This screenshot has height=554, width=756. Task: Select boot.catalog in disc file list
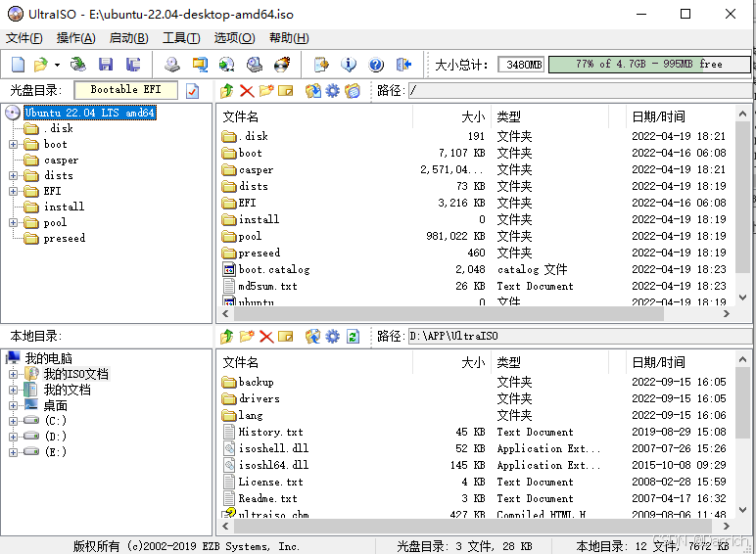274,270
